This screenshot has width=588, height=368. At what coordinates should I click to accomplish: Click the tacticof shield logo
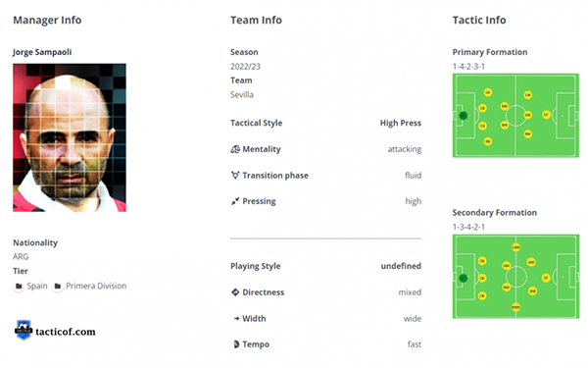[24, 330]
